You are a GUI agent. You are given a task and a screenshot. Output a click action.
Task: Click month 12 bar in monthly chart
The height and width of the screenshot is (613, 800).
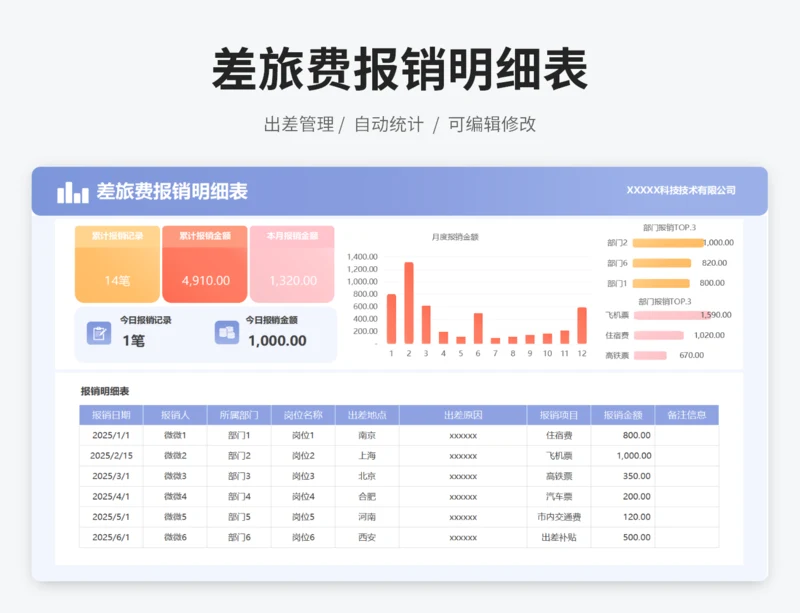(582, 325)
